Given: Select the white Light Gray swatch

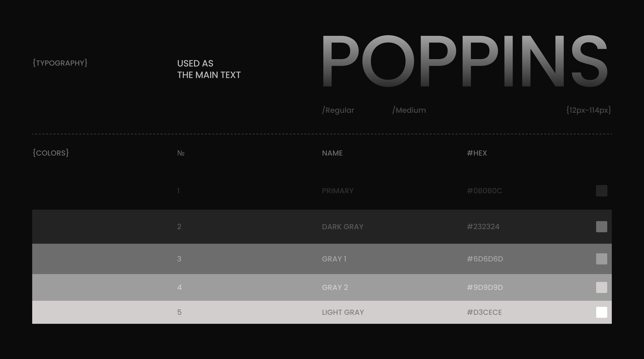Looking at the screenshot, I should tap(601, 312).
